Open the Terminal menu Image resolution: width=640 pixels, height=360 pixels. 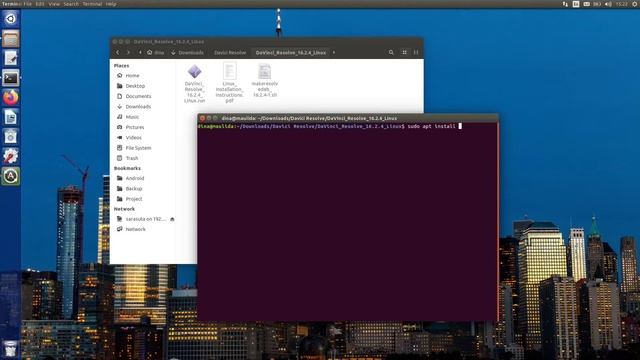point(92,4)
